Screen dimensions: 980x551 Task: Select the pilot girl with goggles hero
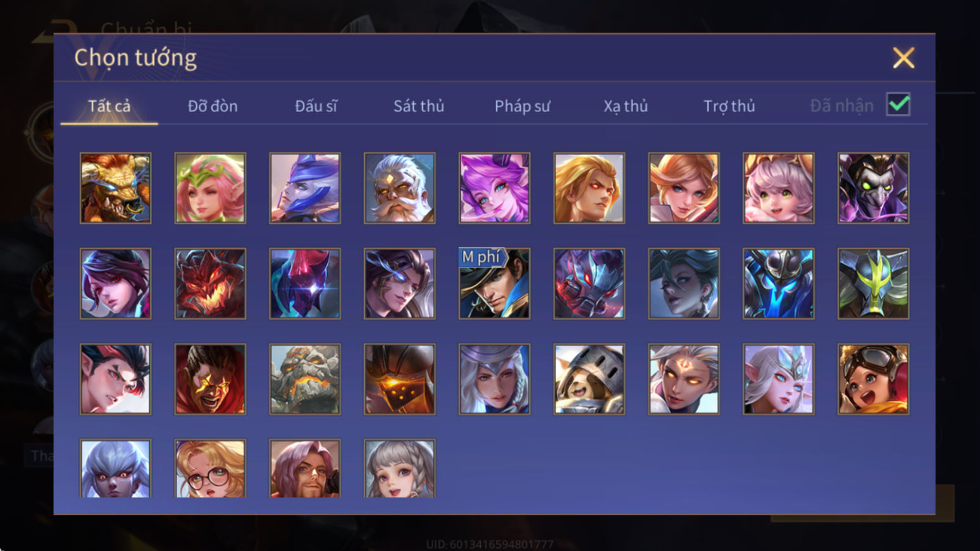873,379
